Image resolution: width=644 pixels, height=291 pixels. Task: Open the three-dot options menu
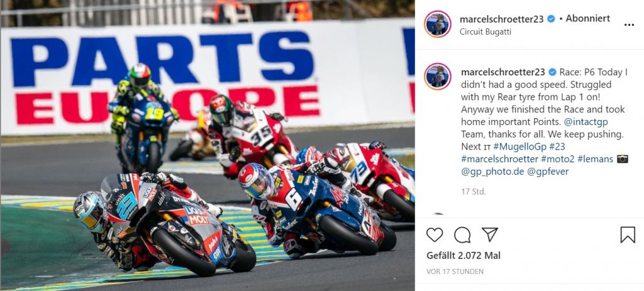pyautogui.click(x=629, y=25)
